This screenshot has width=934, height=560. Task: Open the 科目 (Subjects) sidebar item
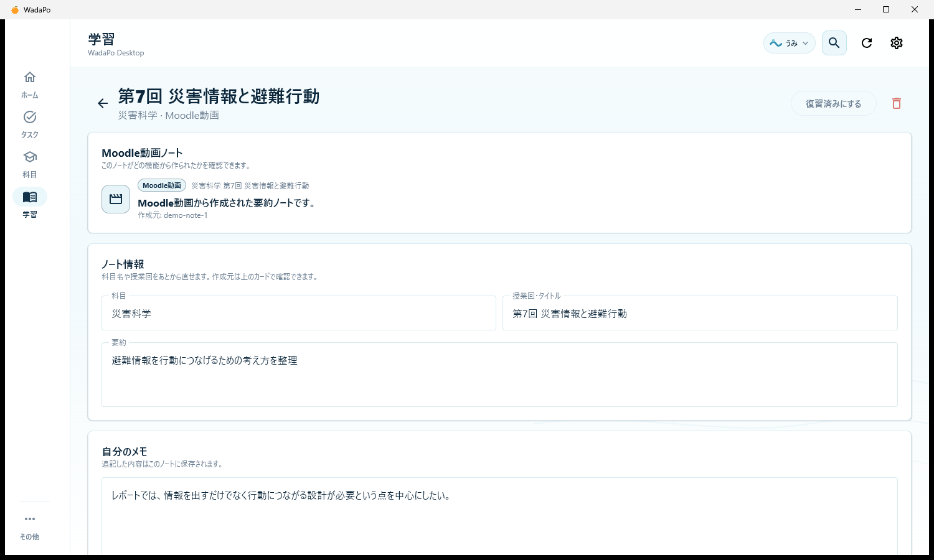(30, 165)
